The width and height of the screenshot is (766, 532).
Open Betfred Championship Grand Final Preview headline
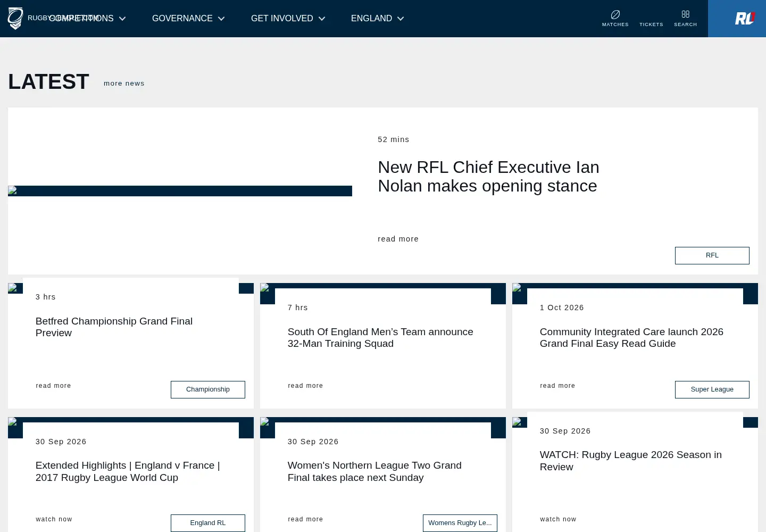(114, 327)
